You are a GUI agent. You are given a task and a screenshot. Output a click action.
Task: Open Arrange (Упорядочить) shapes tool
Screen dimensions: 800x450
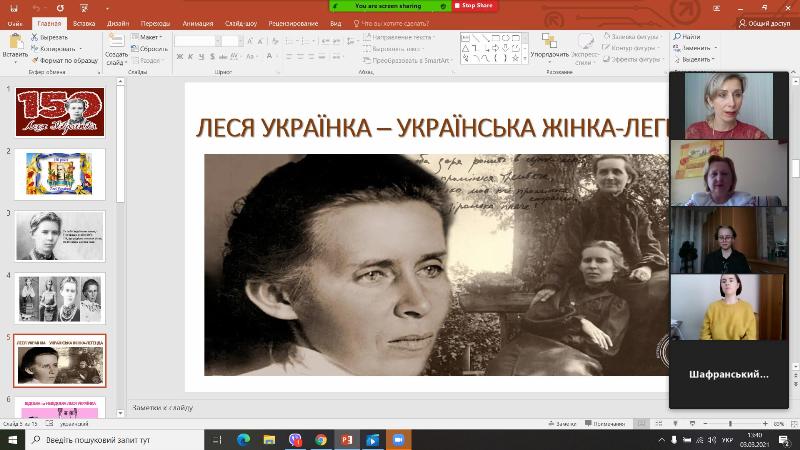[x=549, y=42]
